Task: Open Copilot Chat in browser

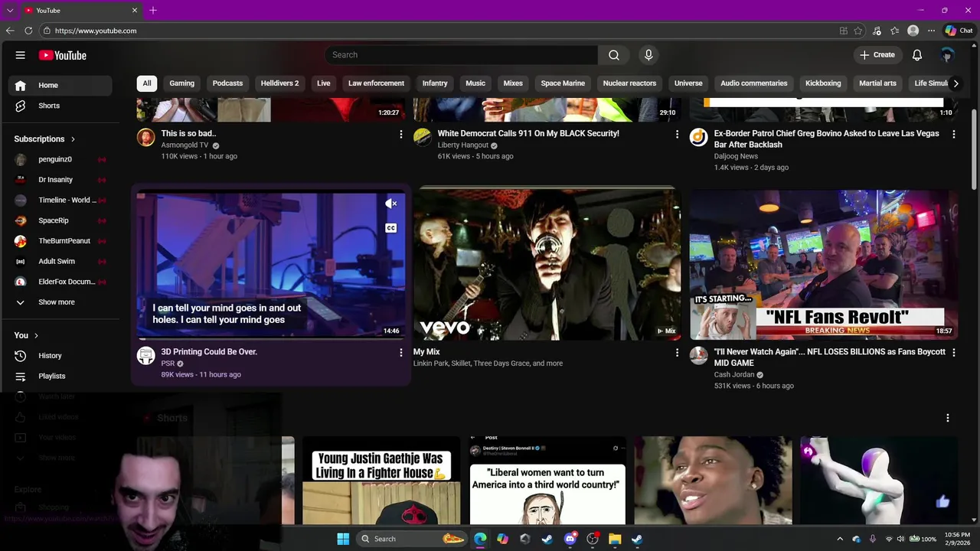Action: point(959,31)
